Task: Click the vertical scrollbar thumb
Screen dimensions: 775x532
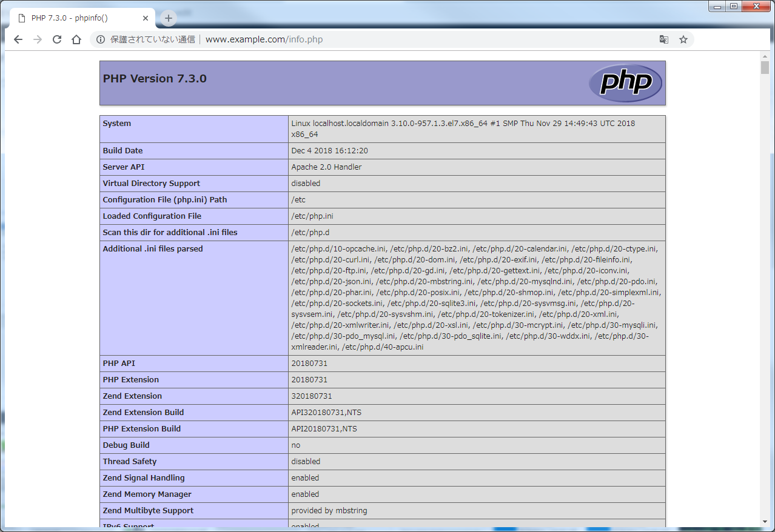Action: tap(765, 67)
